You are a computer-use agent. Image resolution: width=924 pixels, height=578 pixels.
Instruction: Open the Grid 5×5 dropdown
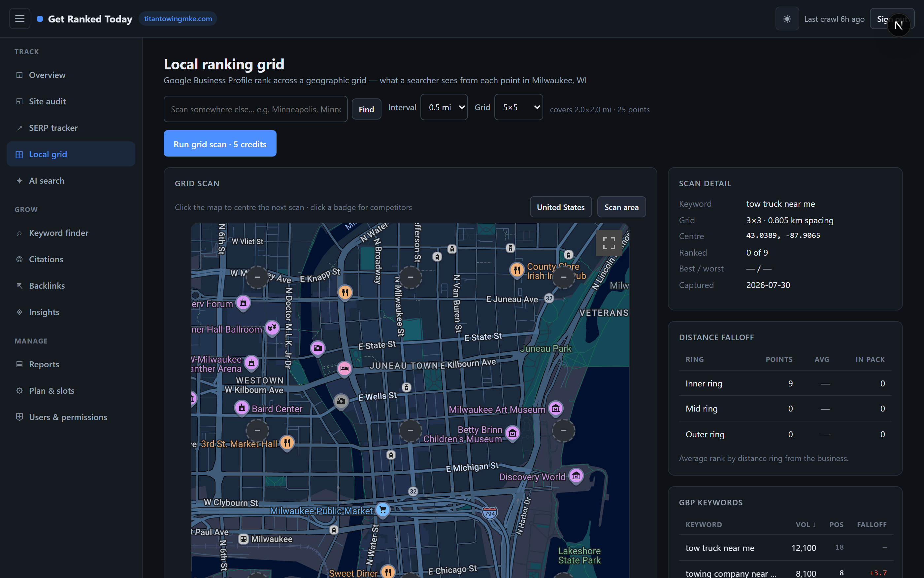click(x=518, y=107)
